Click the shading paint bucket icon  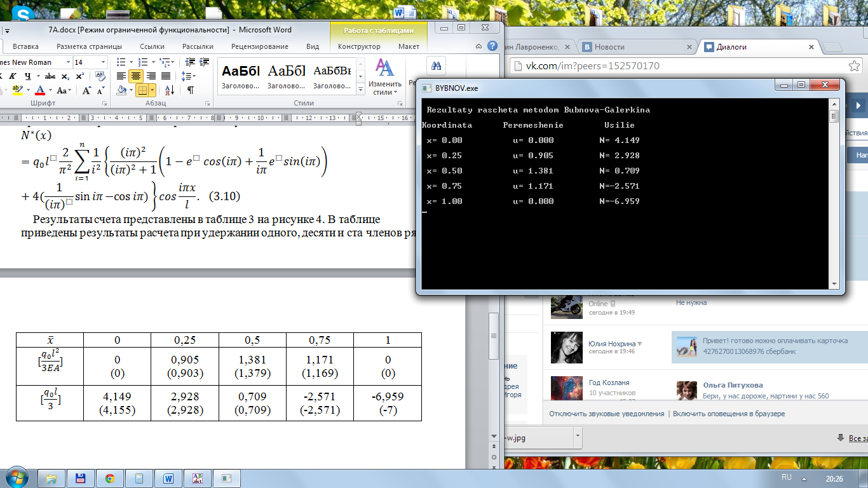click(121, 90)
